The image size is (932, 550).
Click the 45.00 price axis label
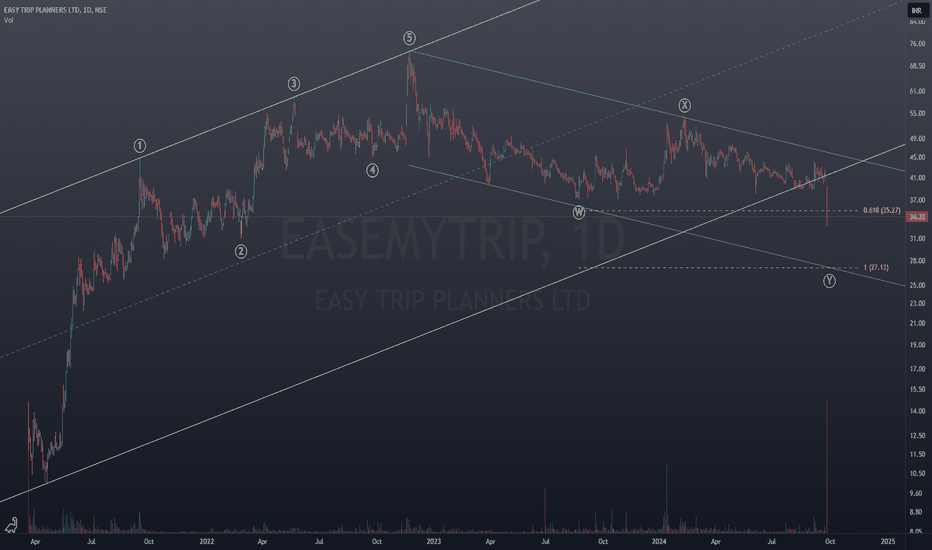917,158
